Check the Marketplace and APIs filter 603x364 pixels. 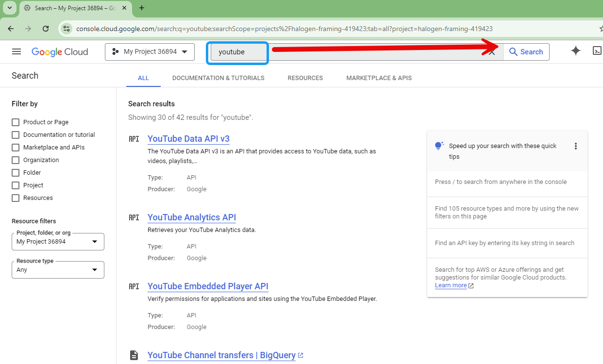[16, 148]
